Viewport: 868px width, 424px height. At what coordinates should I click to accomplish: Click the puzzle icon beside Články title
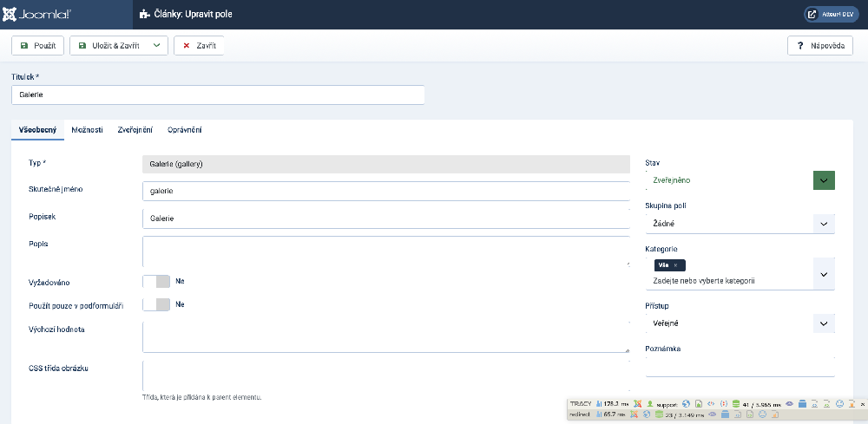143,15
